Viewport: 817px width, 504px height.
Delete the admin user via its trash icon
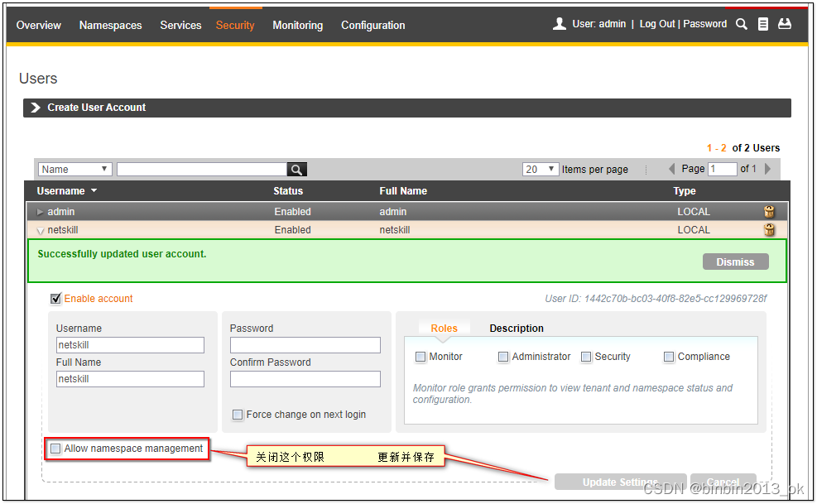(769, 211)
